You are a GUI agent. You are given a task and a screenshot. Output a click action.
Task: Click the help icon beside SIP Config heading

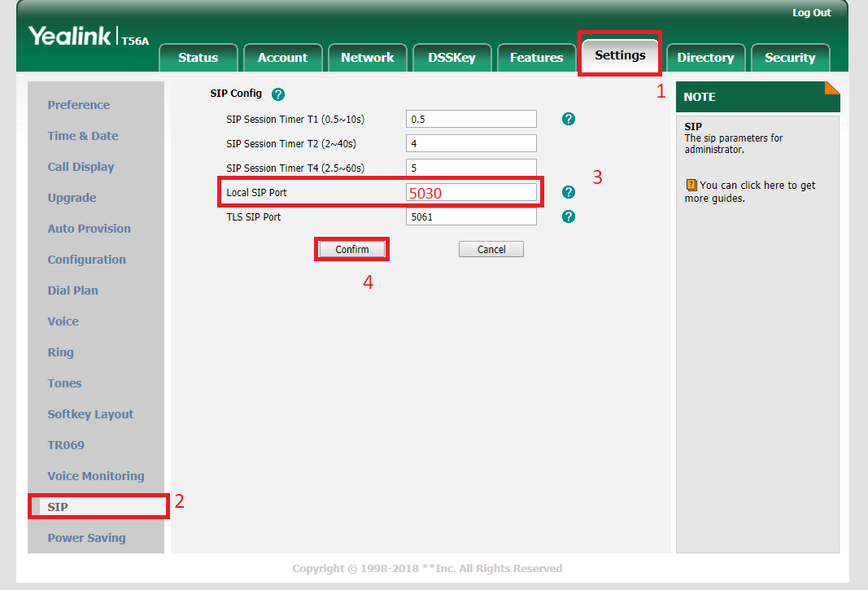(278, 94)
